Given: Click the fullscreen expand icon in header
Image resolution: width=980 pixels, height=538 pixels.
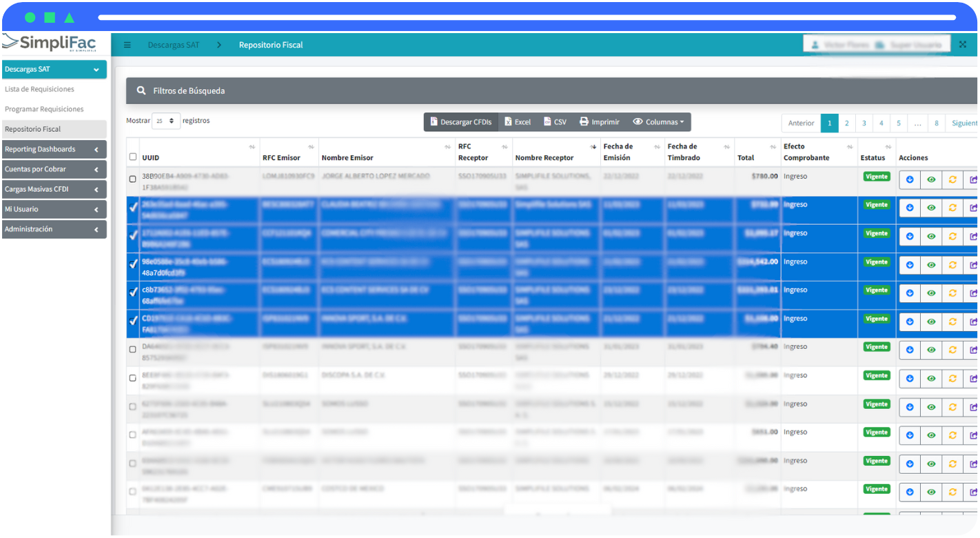Looking at the screenshot, I should click(963, 45).
